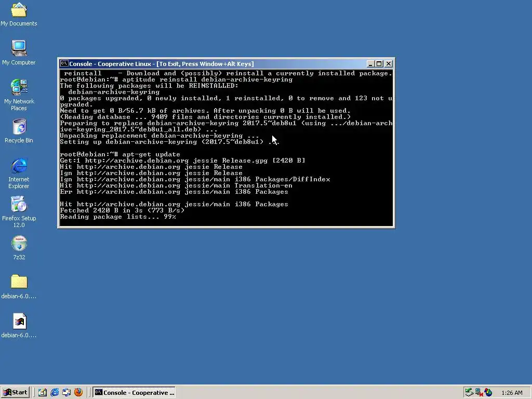Click 'Need to get 0 B/56.7 kB' line

coord(205,111)
